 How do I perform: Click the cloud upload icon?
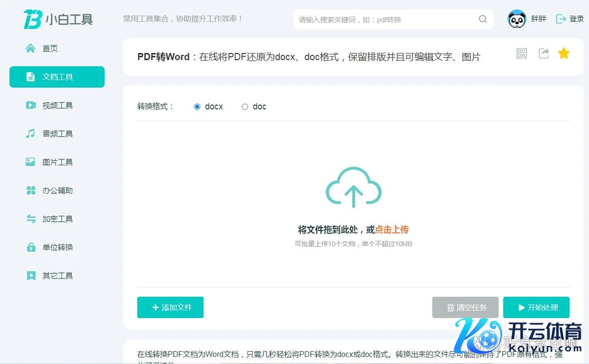(x=353, y=187)
